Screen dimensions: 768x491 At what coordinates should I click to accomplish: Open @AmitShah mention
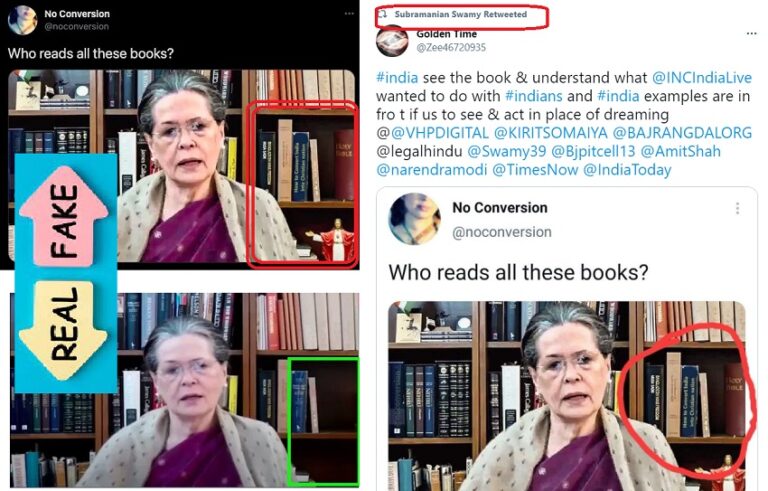(x=680, y=151)
